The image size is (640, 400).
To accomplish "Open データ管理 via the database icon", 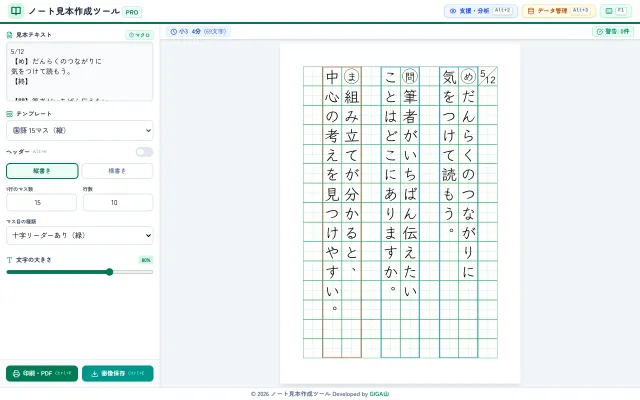I will click(531, 11).
